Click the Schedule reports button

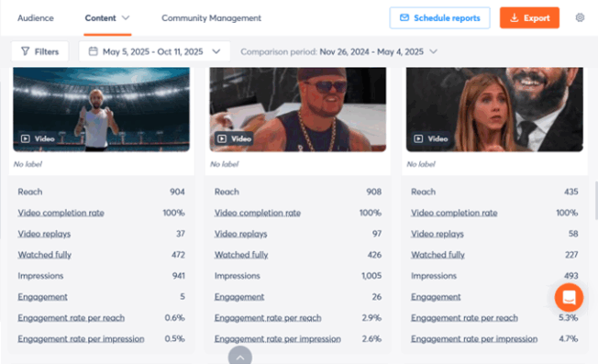click(439, 18)
